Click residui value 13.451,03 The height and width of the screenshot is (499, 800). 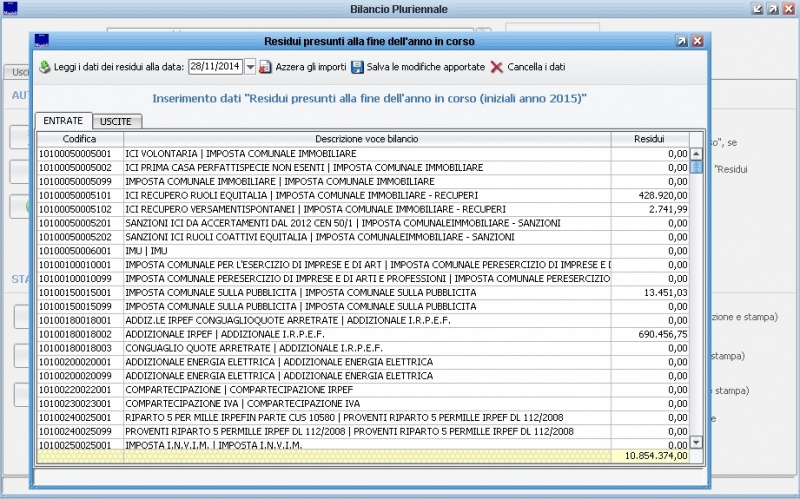(x=649, y=293)
